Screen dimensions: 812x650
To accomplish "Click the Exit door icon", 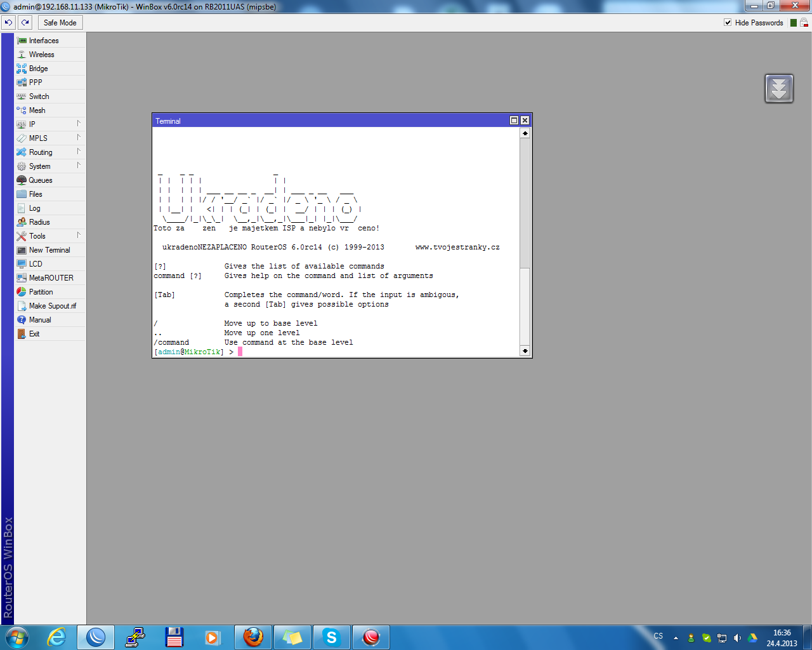I will point(22,334).
